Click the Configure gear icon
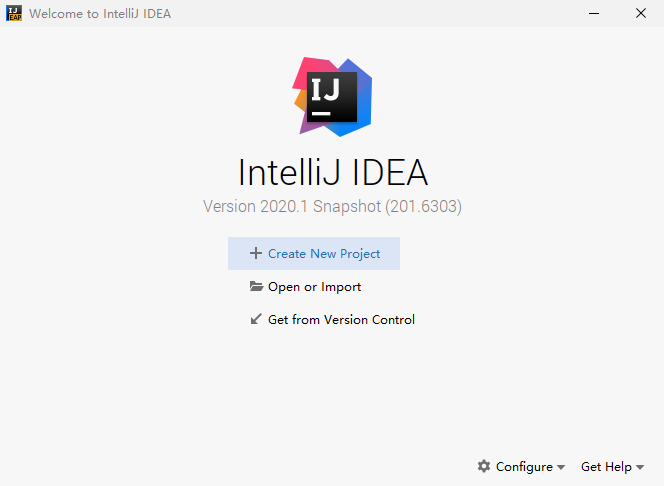Viewport: 664px width, 486px height. (484, 466)
